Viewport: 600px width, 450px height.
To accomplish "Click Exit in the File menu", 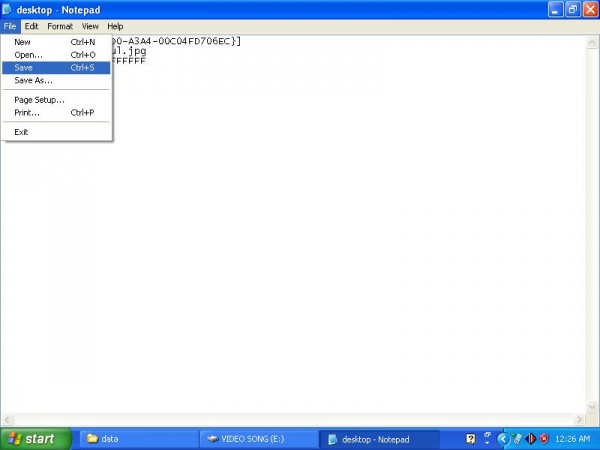I will (x=56, y=132).
